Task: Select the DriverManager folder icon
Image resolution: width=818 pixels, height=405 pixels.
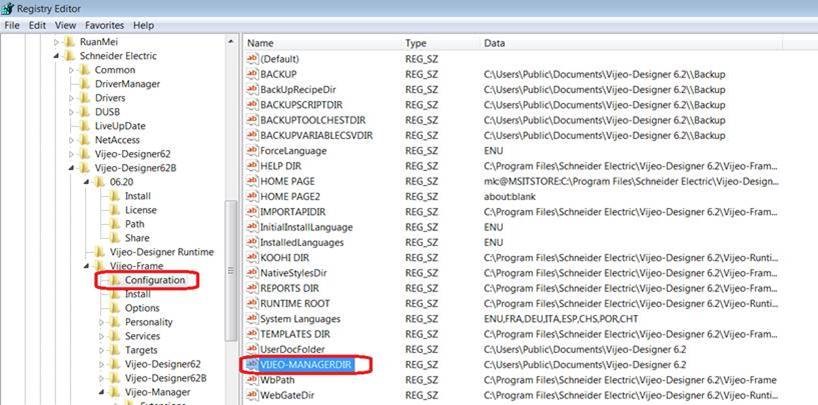Action: (x=84, y=84)
